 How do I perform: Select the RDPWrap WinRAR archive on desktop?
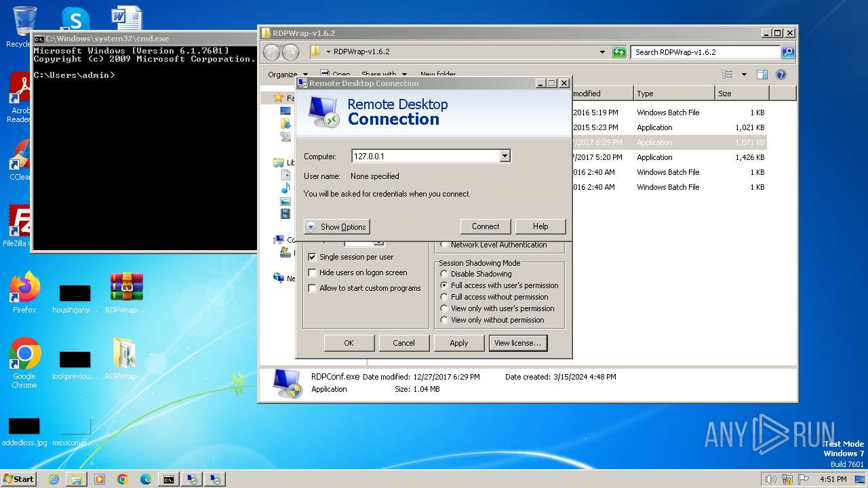coord(126,293)
